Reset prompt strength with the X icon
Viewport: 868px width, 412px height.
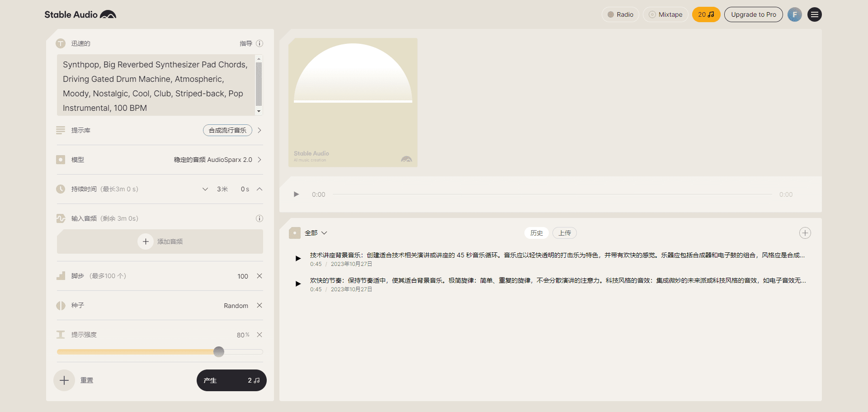259,335
